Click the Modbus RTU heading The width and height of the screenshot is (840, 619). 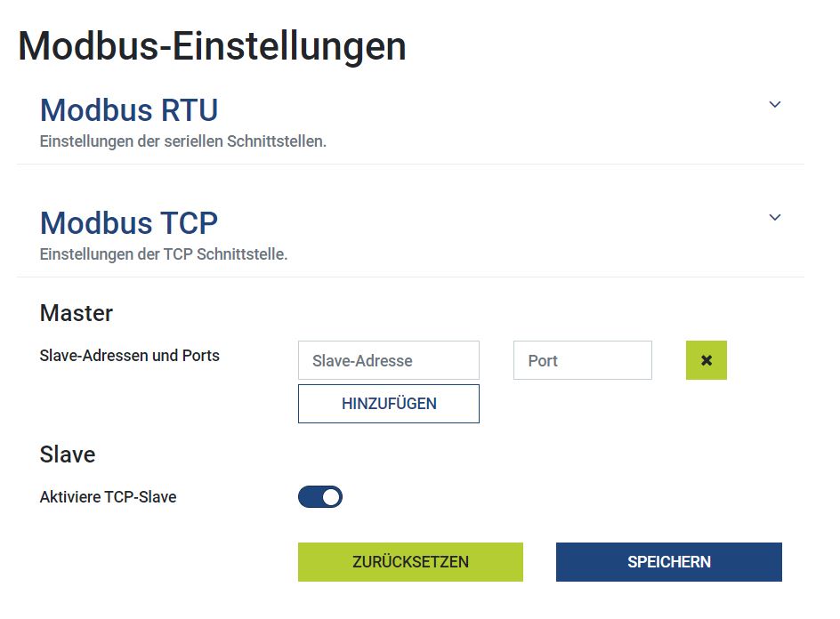(129, 110)
